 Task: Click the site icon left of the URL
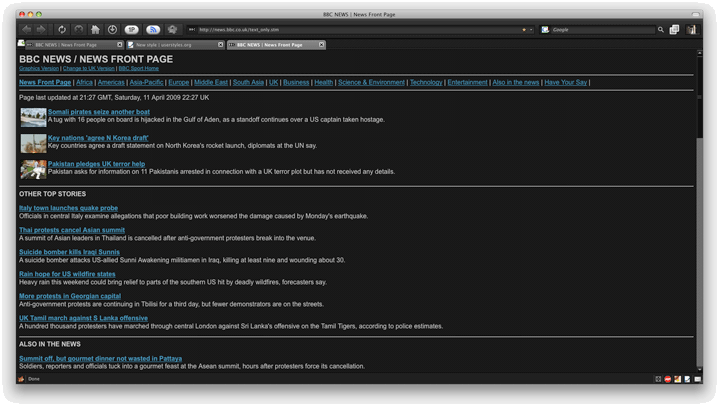[192, 29]
